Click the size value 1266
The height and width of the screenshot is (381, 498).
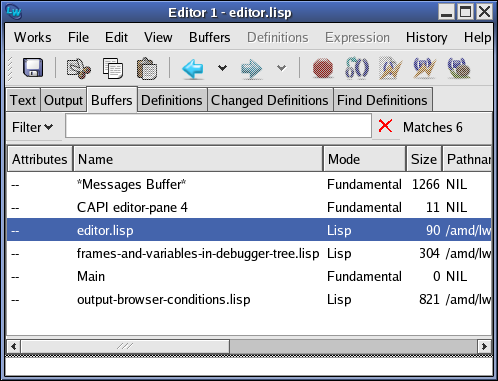click(x=426, y=184)
